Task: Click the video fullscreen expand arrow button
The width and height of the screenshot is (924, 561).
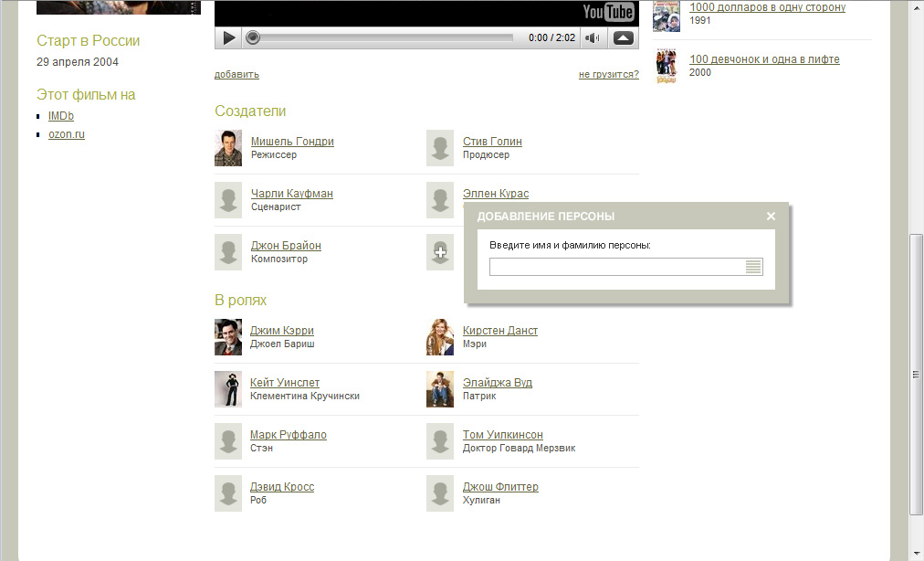Action: click(x=624, y=38)
